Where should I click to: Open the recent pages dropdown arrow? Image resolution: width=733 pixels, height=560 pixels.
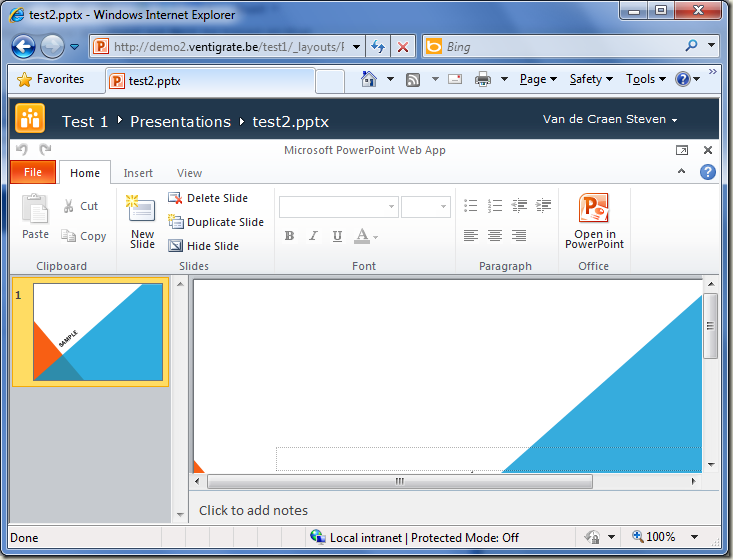74,47
